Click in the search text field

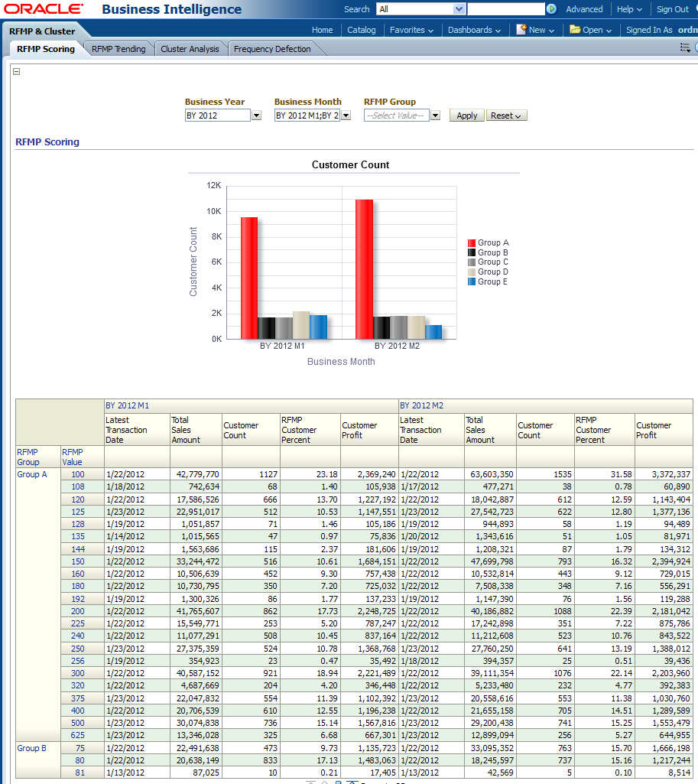[x=505, y=9]
